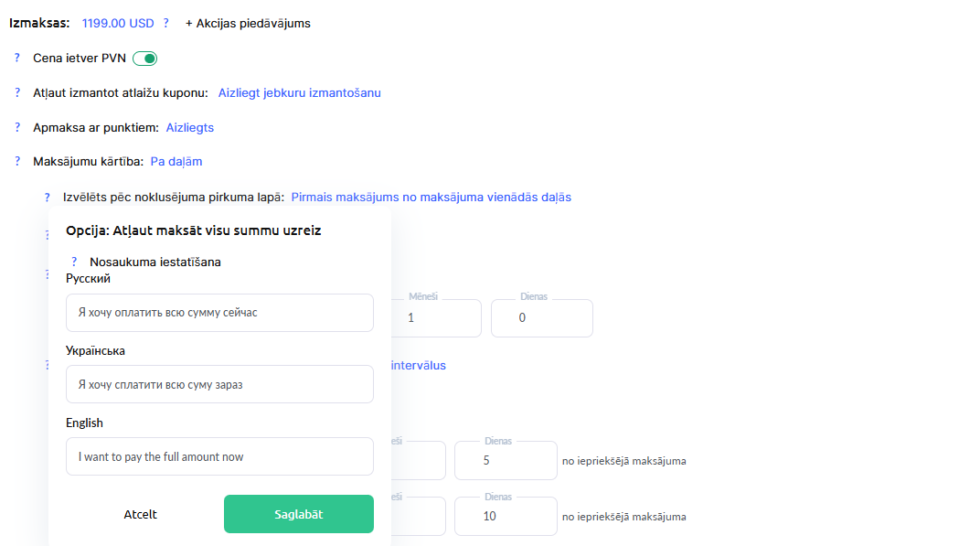This screenshot has width=980, height=546.
Task: Click help icon beside Nosaukuma iestatīšana
Action: pyautogui.click(x=74, y=262)
